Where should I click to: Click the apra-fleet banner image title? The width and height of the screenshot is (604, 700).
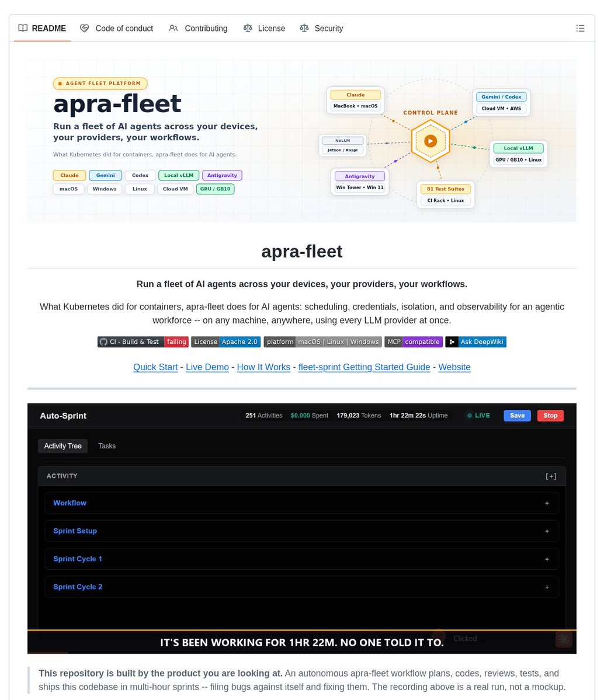117,104
